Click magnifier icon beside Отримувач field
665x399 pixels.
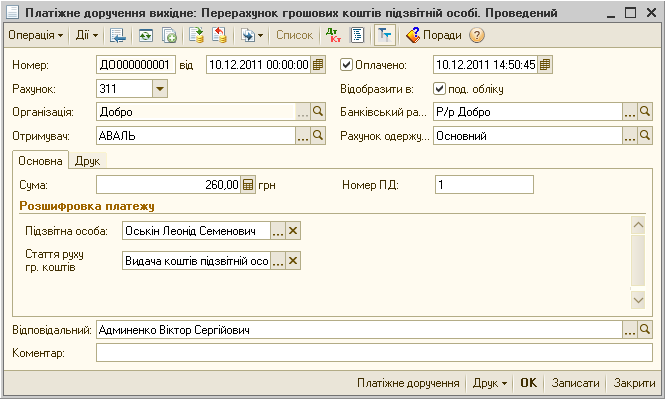point(318,136)
